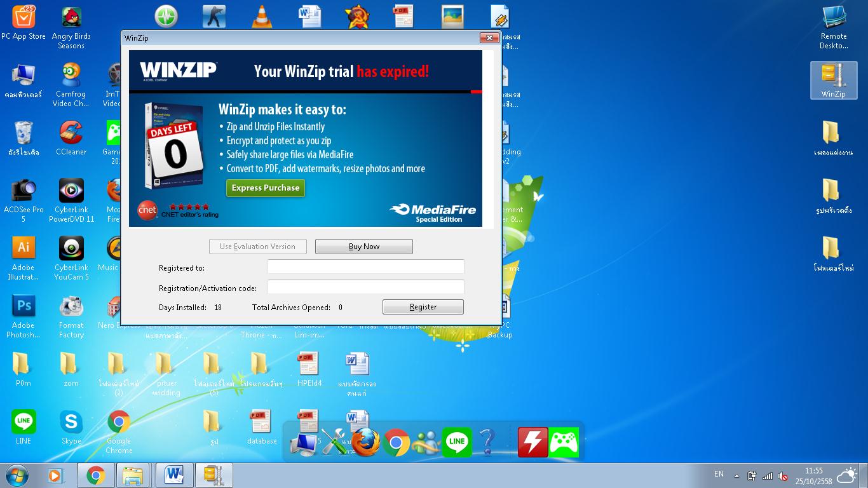Open Windows Explorer from the taskbar
The height and width of the screenshot is (488, 868).
[133, 475]
